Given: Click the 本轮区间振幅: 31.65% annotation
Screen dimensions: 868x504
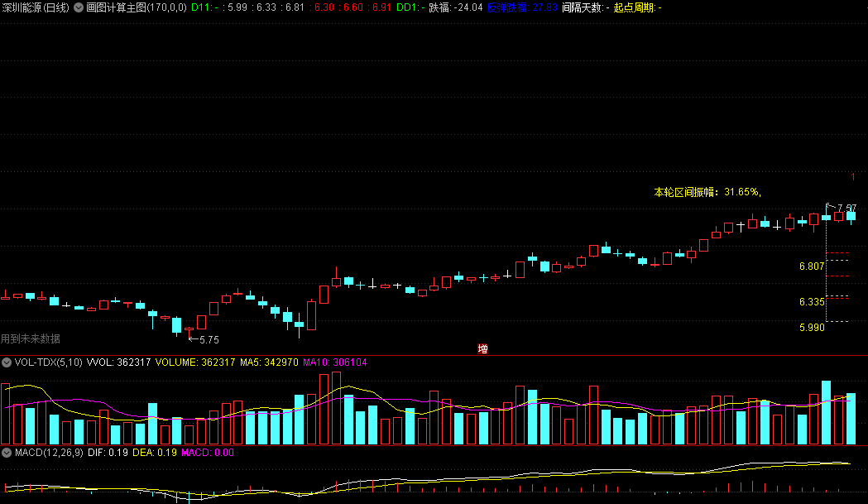Looking at the screenshot, I should click(707, 192).
